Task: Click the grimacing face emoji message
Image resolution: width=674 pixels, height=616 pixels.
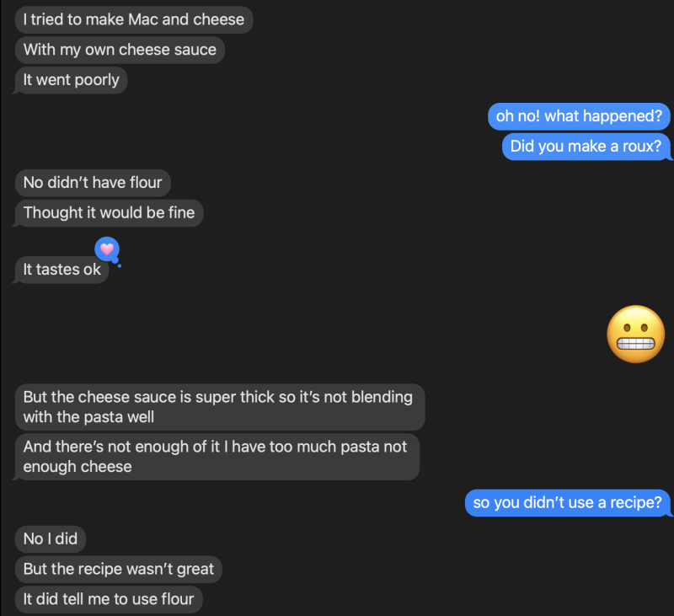Action: pyautogui.click(x=636, y=335)
